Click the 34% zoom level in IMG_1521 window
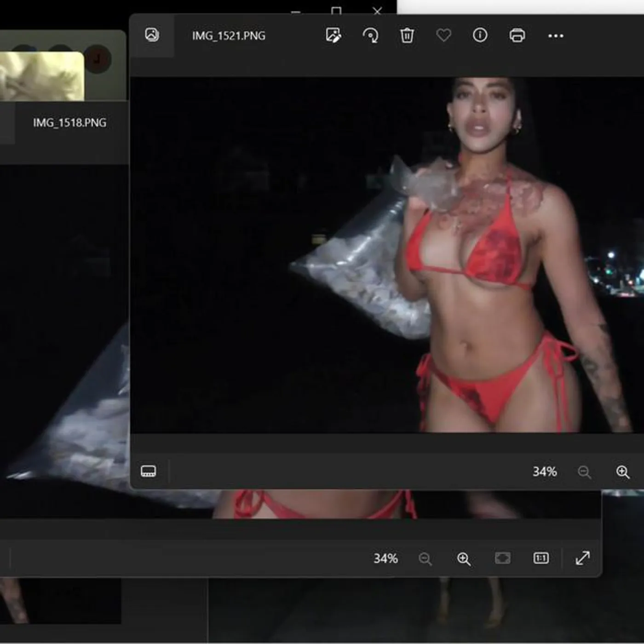 [545, 471]
